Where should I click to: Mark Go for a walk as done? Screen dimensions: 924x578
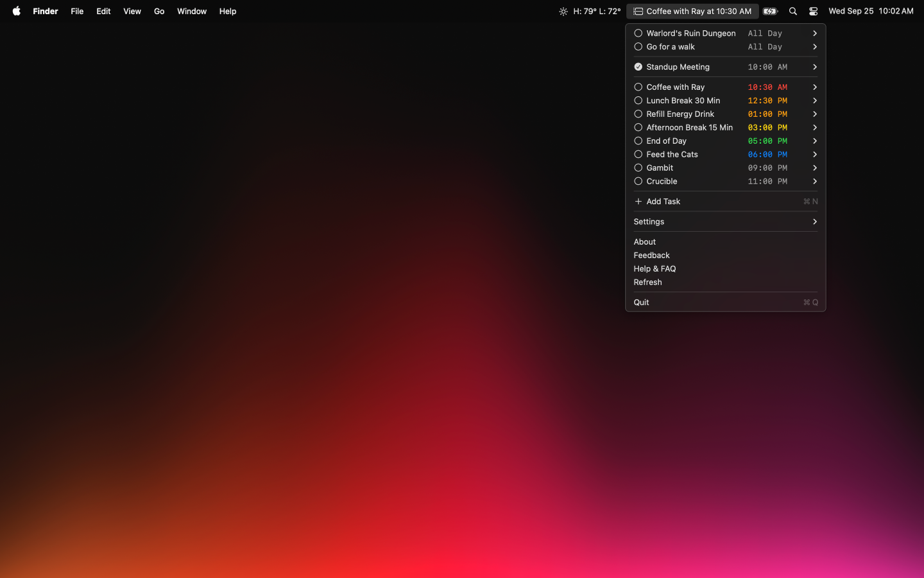point(638,47)
